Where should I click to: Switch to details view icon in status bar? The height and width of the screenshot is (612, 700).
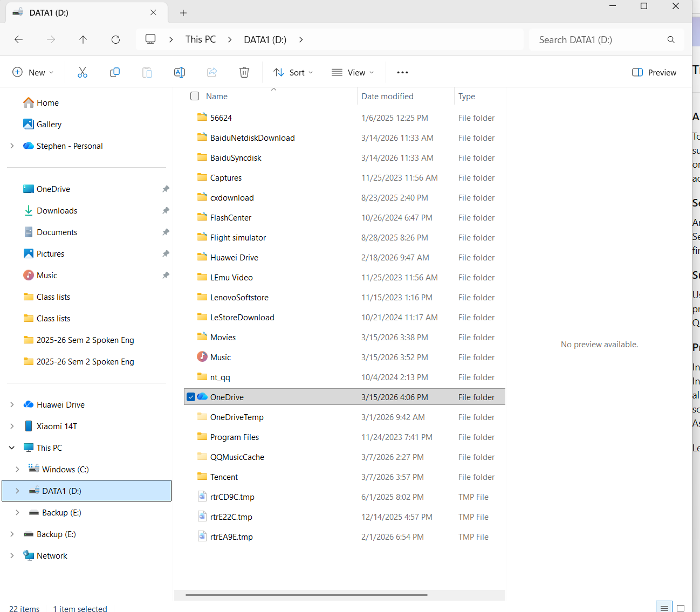click(x=664, y=608)
